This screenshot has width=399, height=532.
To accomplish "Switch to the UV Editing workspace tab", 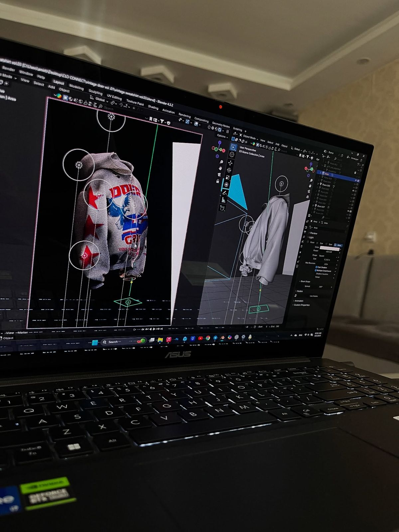I will coord(114,97).
